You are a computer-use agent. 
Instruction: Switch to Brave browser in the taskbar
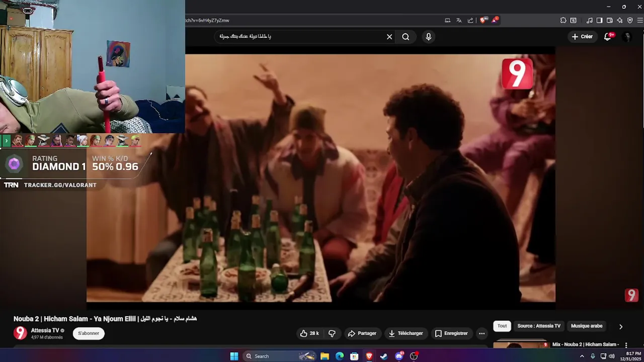click(369, 356)
